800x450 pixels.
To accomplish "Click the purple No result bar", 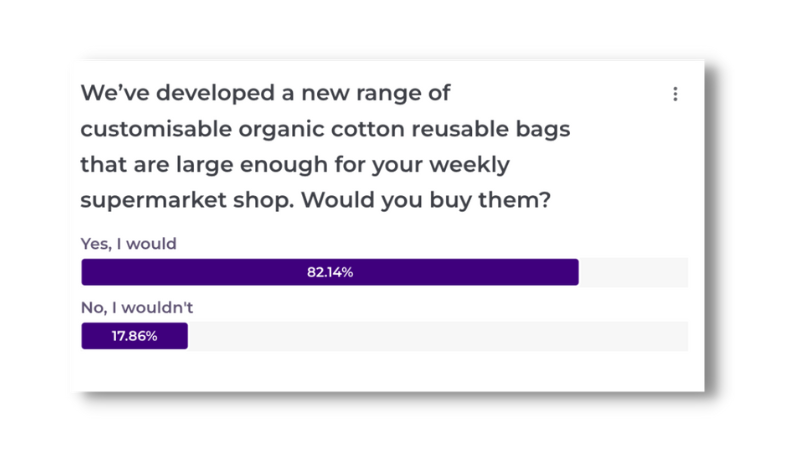I will (134, 336).
